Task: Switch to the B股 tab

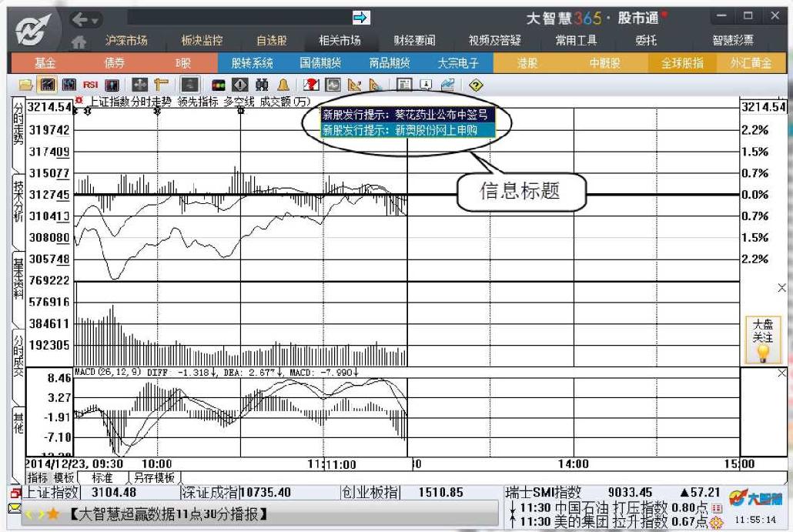Action: click(183, 63)
